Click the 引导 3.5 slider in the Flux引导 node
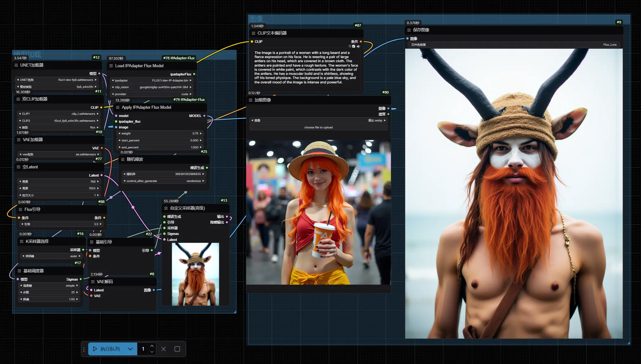 point(61,224)
